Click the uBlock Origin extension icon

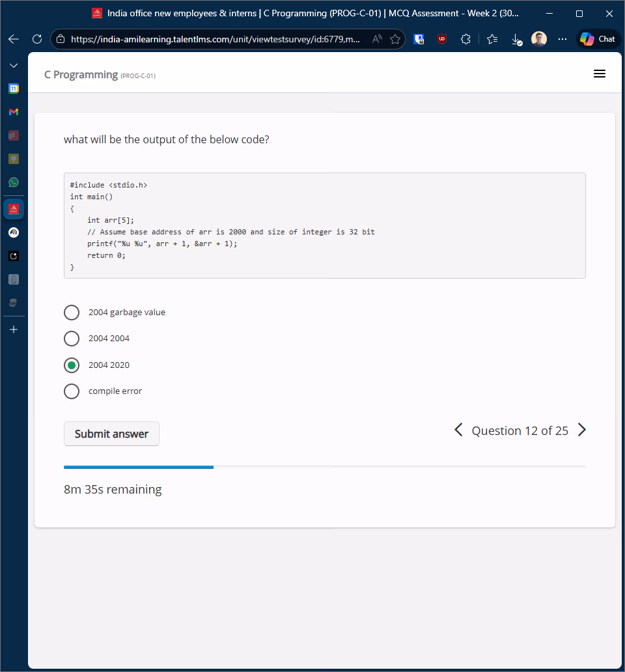pos(442,39)
